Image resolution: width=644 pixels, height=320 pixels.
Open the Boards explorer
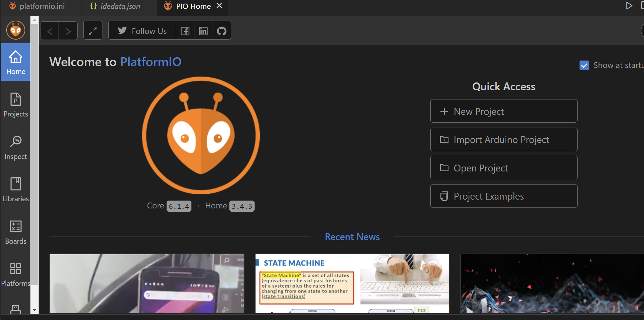click(x=15, y=232)
